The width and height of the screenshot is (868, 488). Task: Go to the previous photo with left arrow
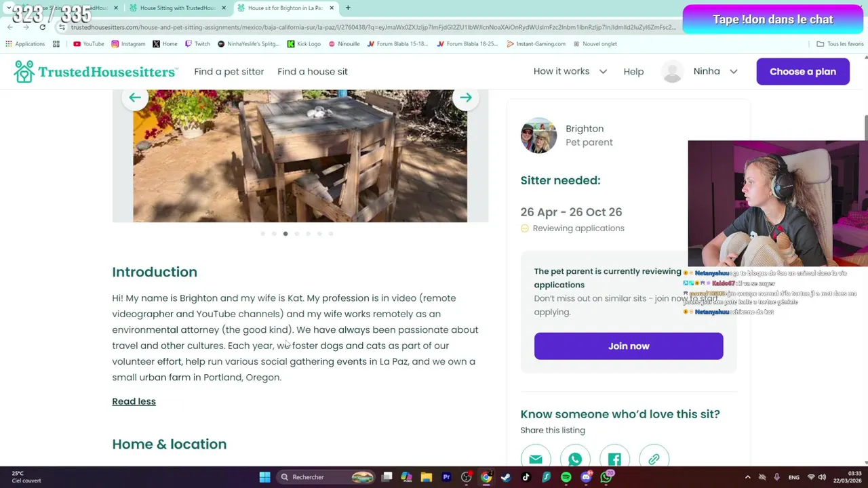click(135, 98)
